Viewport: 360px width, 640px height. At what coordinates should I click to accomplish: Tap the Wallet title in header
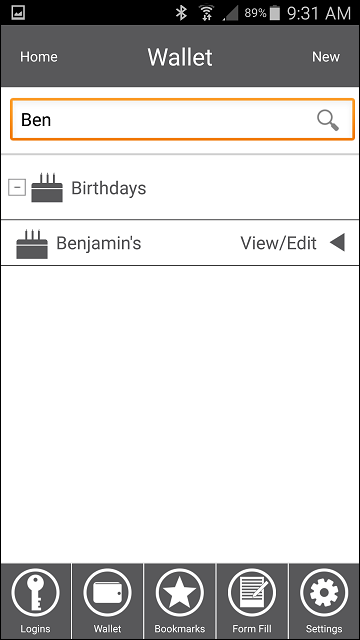point(180,57)
